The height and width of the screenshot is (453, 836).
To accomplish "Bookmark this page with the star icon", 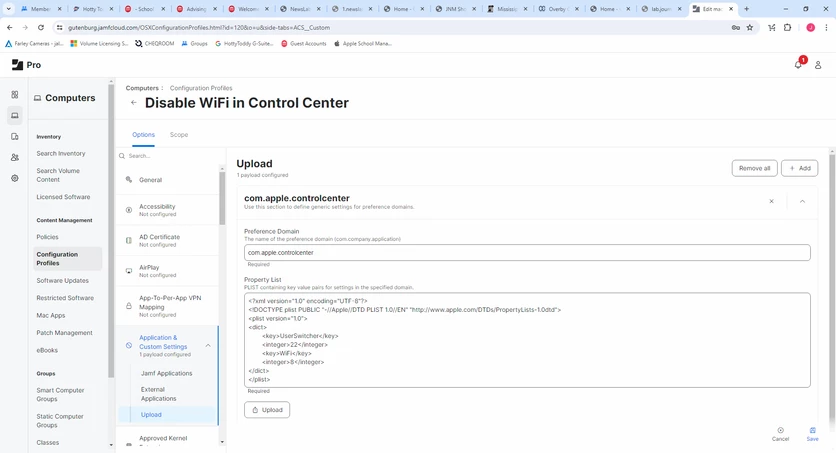I will (x=750, y=27).
